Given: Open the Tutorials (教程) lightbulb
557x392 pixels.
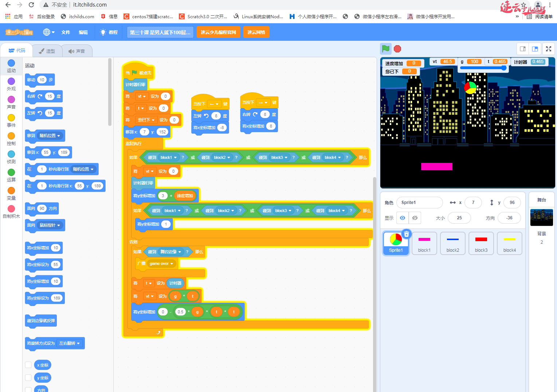Looking at the screenshot, I should pos(109,32).
